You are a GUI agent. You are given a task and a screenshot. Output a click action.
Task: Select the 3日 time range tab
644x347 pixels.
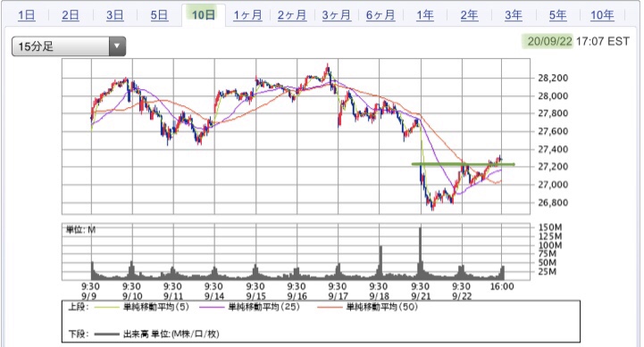tap(114, 15)
